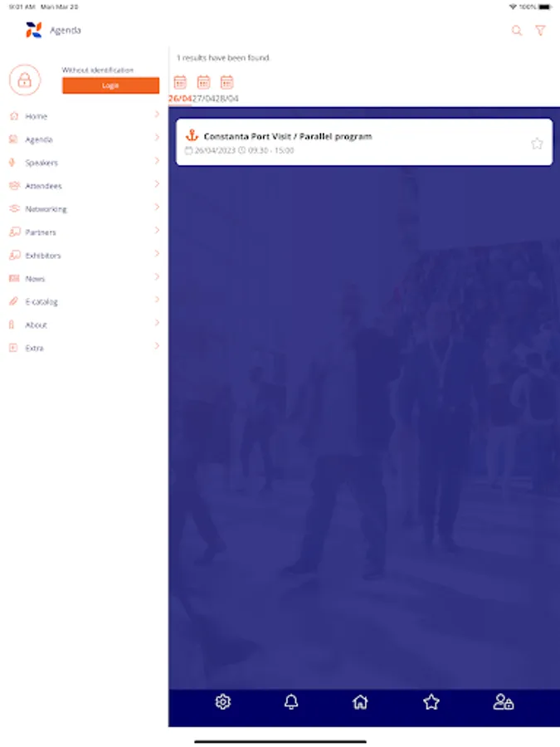Image resolution: width=560 pixels, height=747 pixels.
Task: Click the Speakers microphone icon
Action: coord(12,163)
